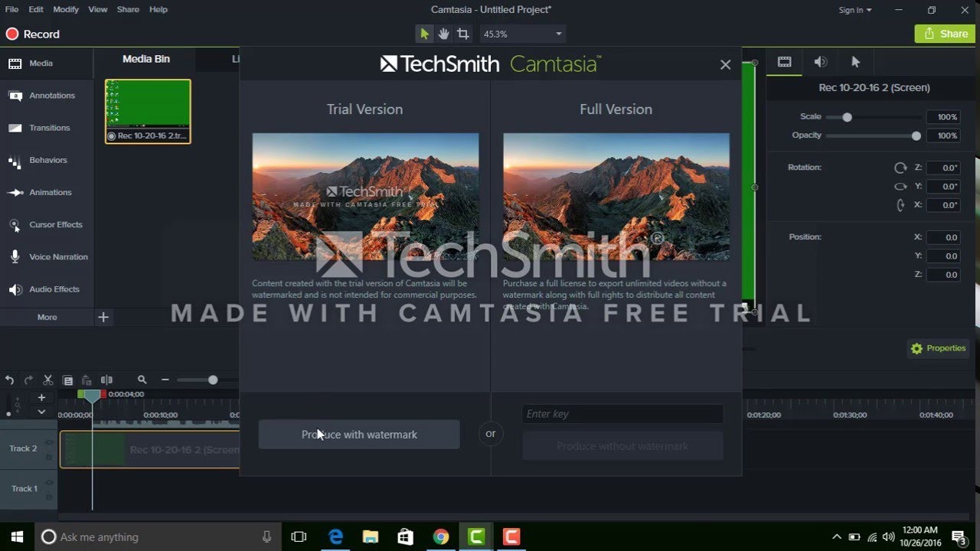The width and height of the screenshot is (980, 551).
Task: Click the timeline zoom slider handle
Action: click(x=213, y=380)
